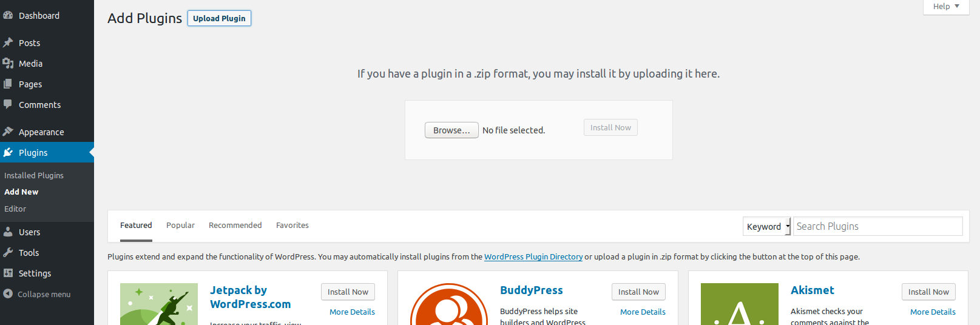Open Installed Plugins submenu item
This screenshot has width=980, height=325.
(34, 175)
